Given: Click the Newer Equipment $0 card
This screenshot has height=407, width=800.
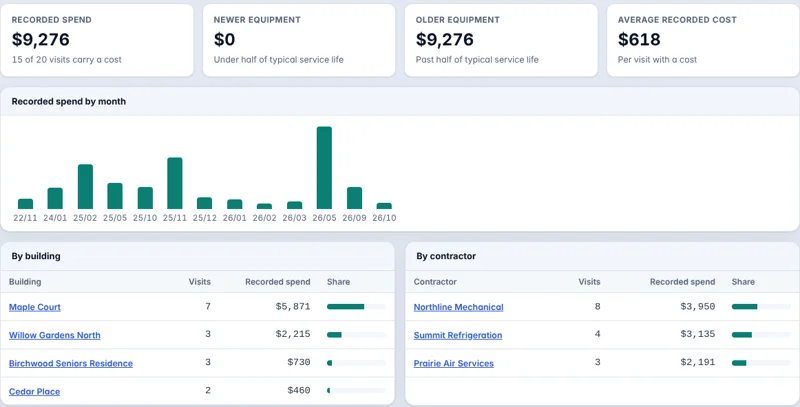Looking at the screenshot, I should (x=299, y=40).
